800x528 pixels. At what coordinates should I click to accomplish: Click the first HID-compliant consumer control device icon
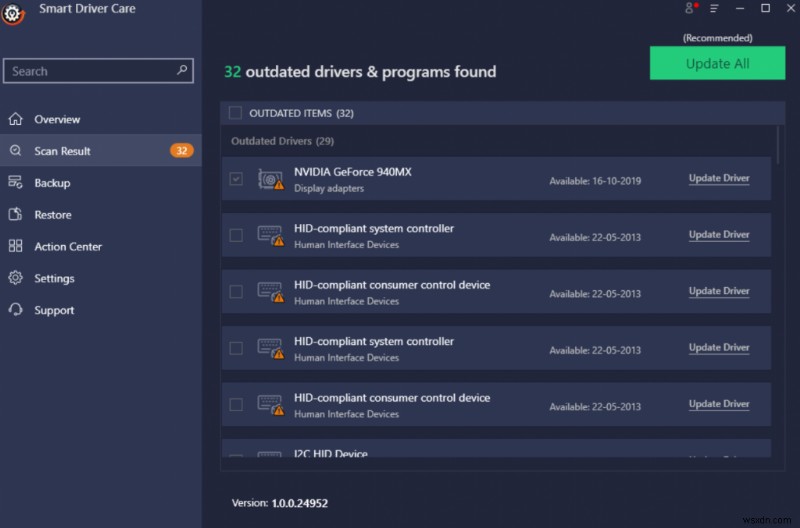click(270, 292)
